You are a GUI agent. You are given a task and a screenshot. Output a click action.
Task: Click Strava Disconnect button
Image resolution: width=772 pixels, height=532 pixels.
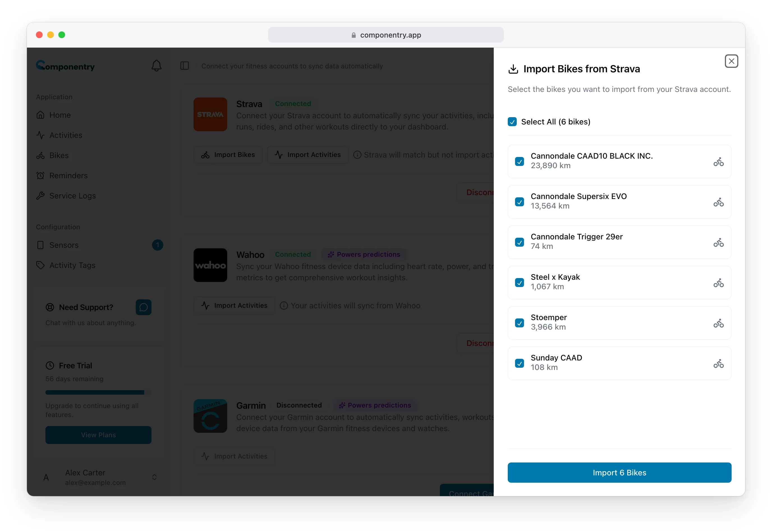click(x=475, y=192)
